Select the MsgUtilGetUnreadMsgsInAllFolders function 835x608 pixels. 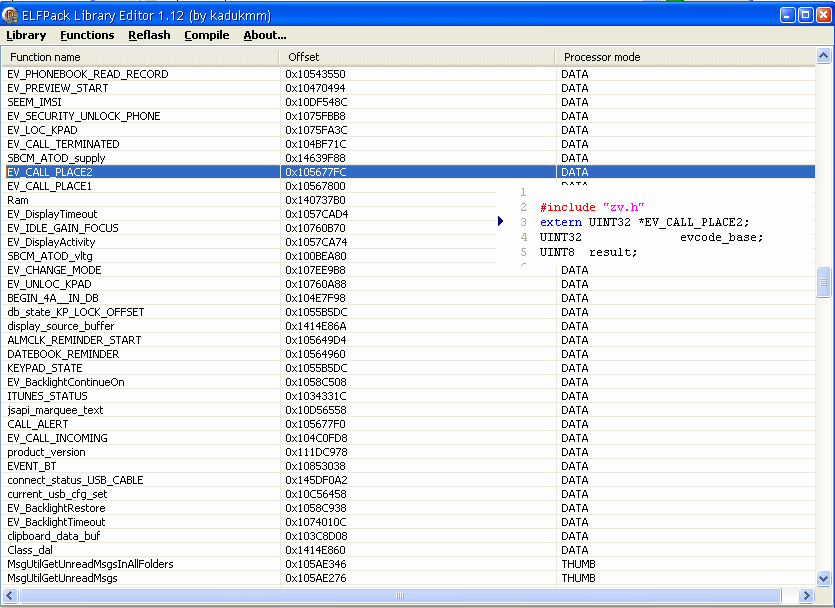coord(408,564)
